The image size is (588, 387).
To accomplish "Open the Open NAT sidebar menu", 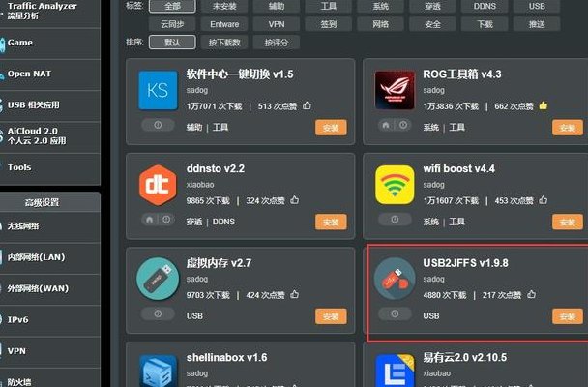I will click(50, 74).
